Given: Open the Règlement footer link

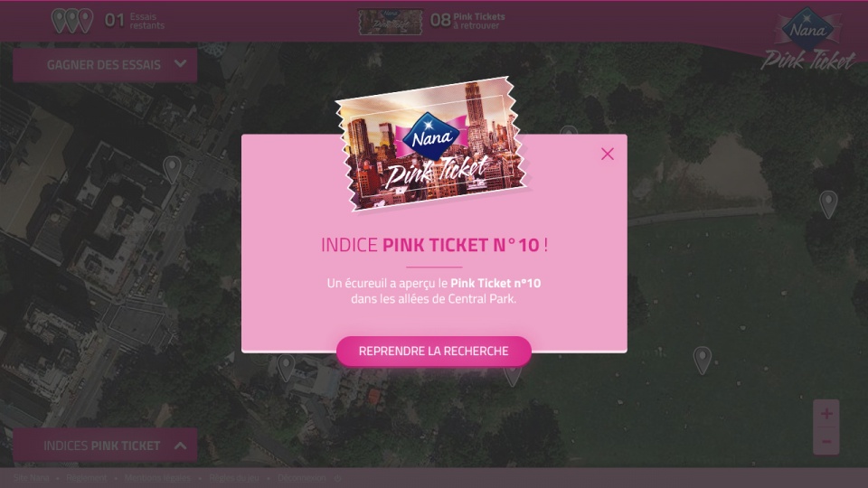Looking at the screenshot, I should click(87, 477).
